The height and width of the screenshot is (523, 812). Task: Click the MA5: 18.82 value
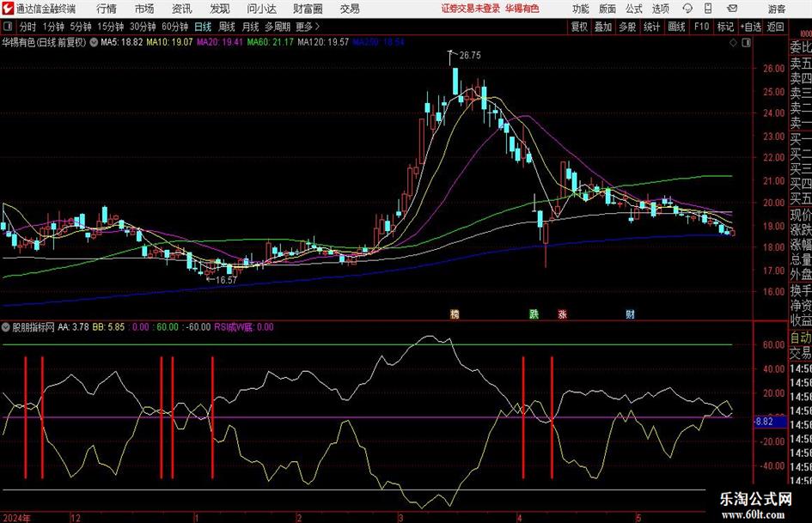[121, 42]
